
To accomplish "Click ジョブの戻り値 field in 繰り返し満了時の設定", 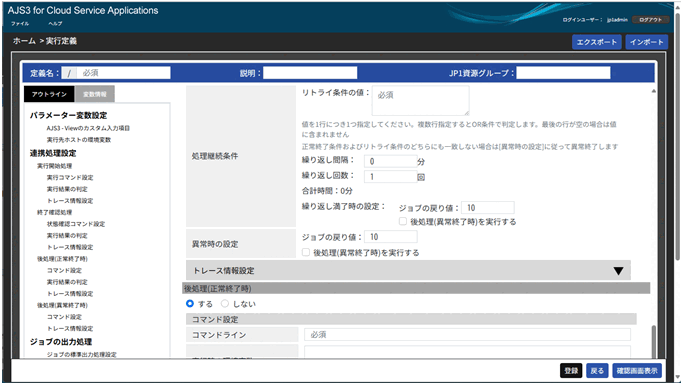I will [488, 207].
